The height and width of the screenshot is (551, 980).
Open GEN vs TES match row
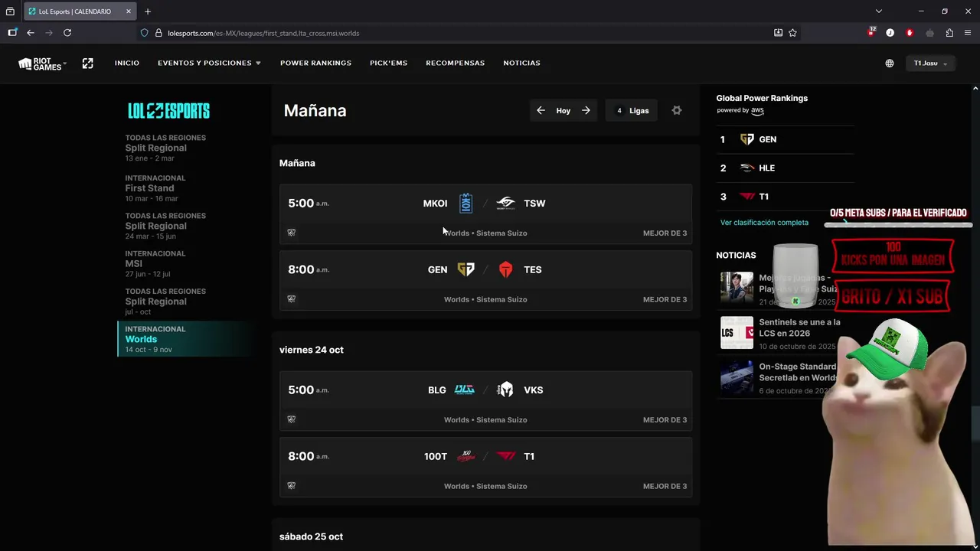[x=485, y=280]
